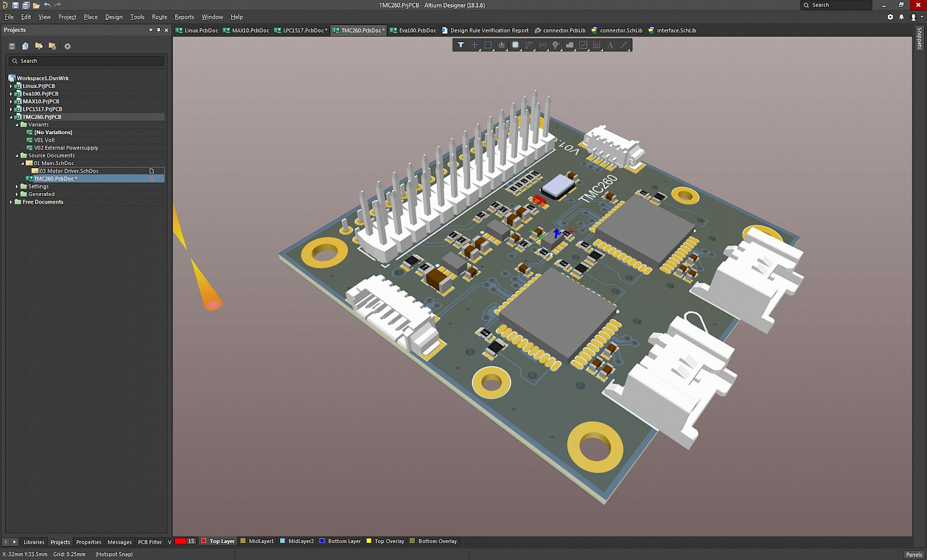Open the boxed line keepout tool
This screenshot has height=560, width=927.
pyautogui.click(x=583, y=45)
